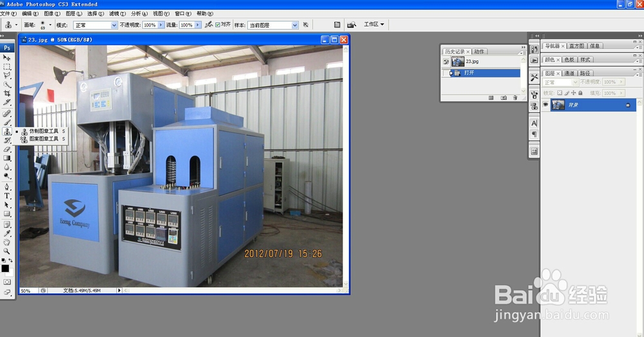This screenshot has width=644, height=337.
Task: Toggle lock image pixels brush icon
Action: tap(566, 93)
